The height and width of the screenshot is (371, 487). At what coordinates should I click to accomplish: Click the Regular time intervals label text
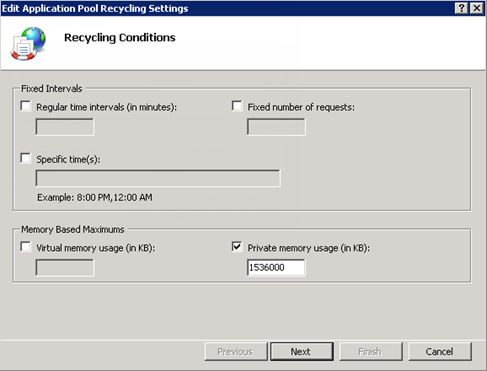point(107,107)
